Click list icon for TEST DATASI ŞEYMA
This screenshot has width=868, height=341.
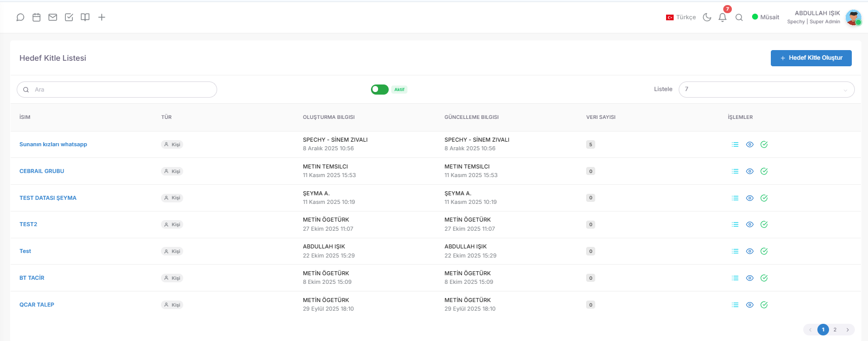(735, 198)
